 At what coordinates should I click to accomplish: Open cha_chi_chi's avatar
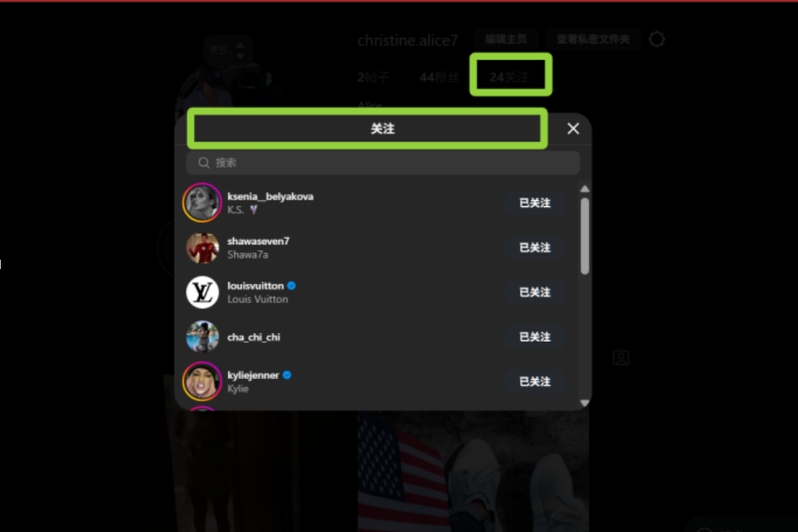[202, 336]
